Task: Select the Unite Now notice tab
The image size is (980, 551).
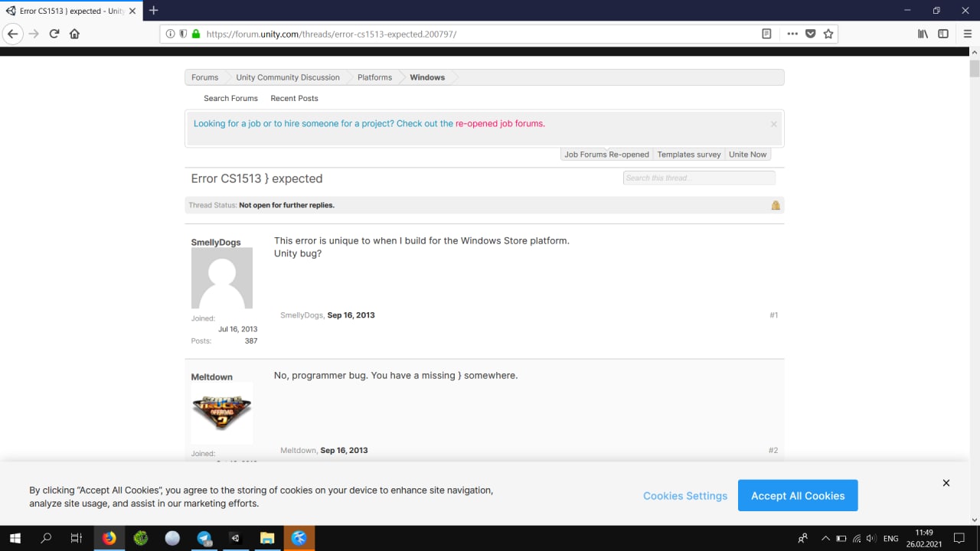Action: 747,155
